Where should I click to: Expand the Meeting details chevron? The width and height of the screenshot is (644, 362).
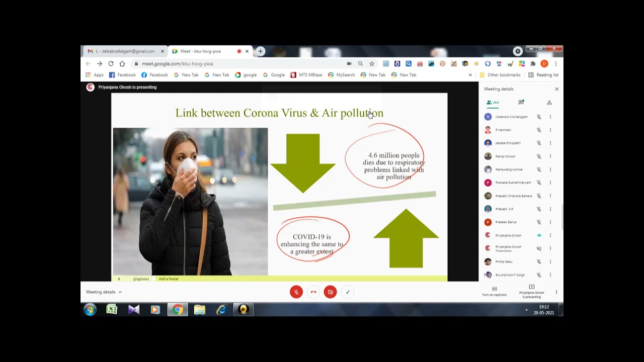pos(120,292)
